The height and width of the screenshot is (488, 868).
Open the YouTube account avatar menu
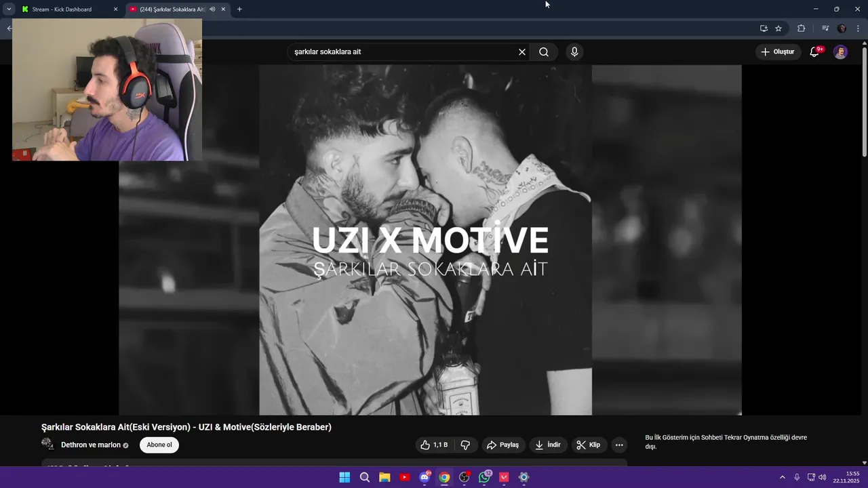840,52
